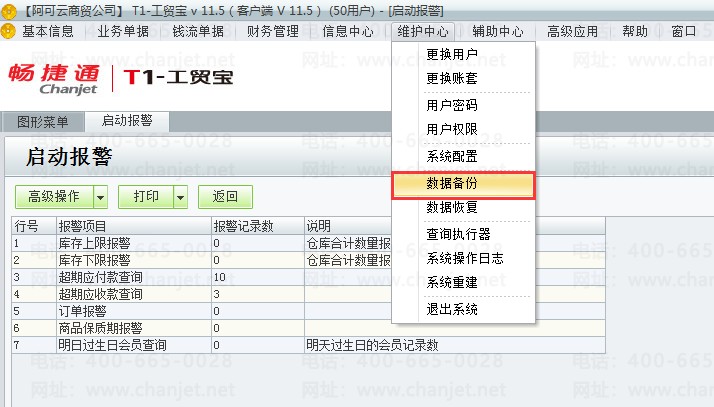Open the 辅助中心 menu
Image resolution: width=714 pixels, height=407 pixels.
pos(497,31)
